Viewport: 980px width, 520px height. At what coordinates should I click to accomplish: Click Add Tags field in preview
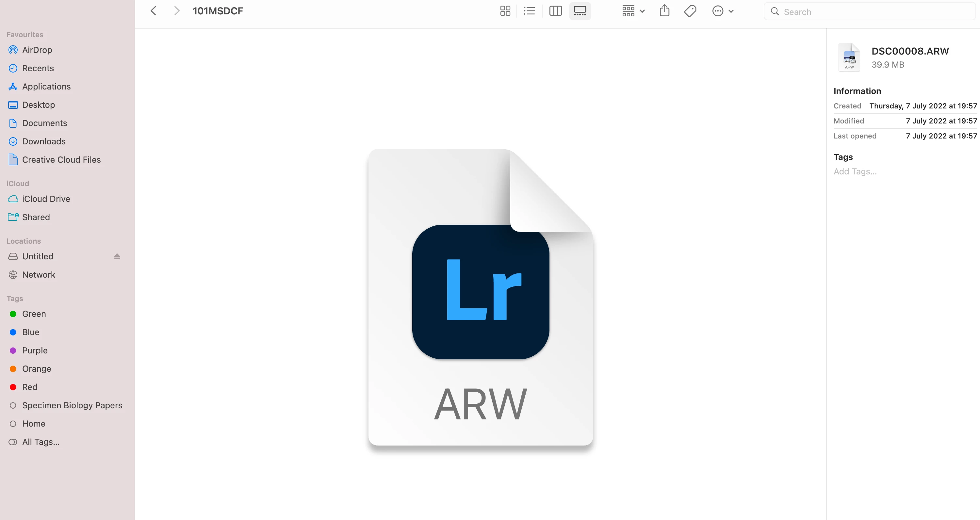tap(855, 171)
